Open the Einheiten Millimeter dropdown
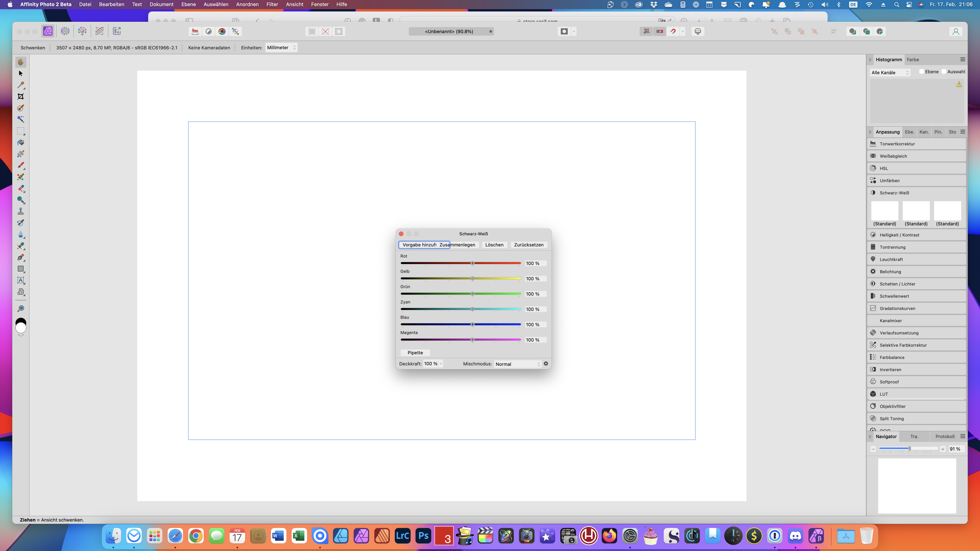 click(x=281, y=47)
